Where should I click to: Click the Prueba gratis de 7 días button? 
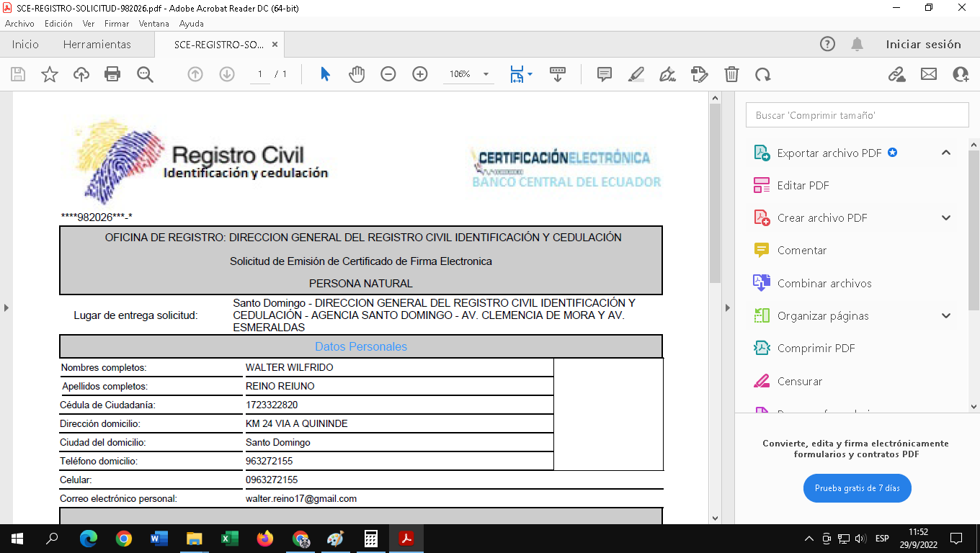coord(857,488)
